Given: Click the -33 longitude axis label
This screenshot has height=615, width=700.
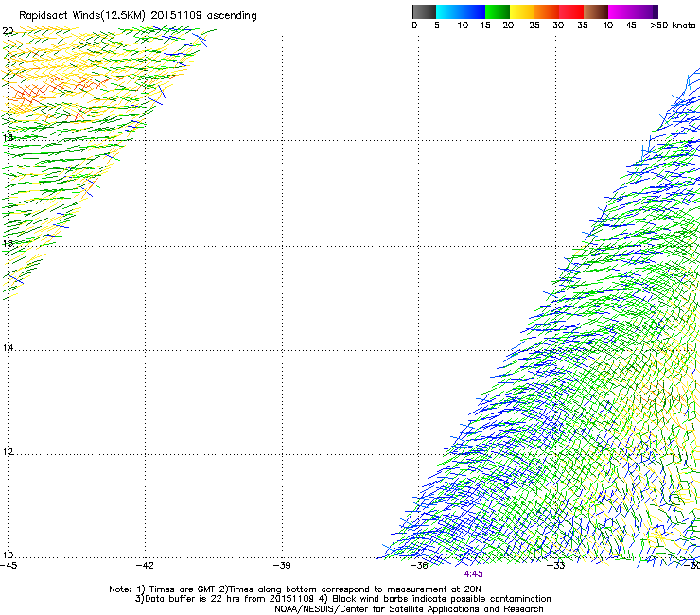Looking at the screenshot, I should click(x=556, y=566).
